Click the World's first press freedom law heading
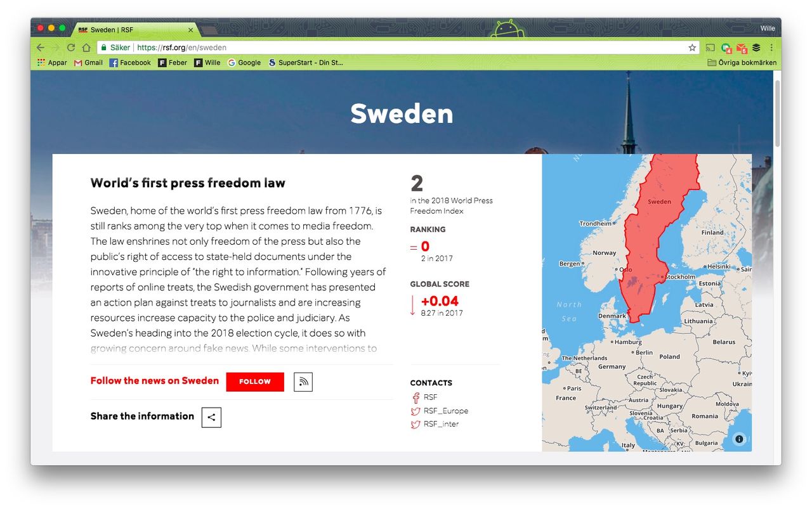The width and height of the screenshot is (812, 509). (x=188, y=183)
